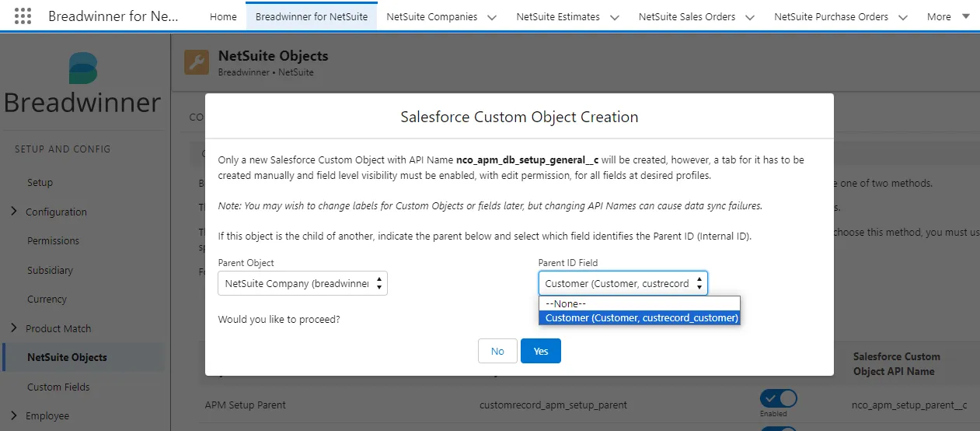
Task: Toggle the APM Setup Parent enabled switch
Action: coord(779,399)
